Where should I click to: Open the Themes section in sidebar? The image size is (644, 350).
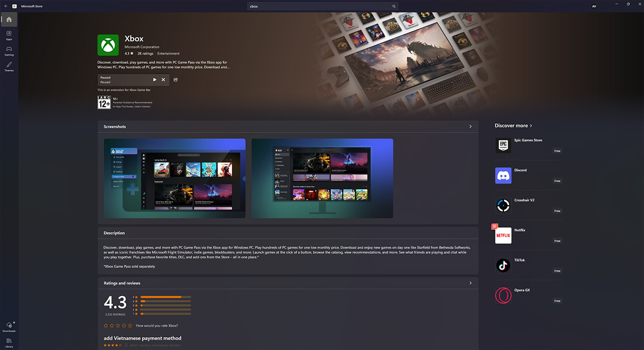point(9,66)
